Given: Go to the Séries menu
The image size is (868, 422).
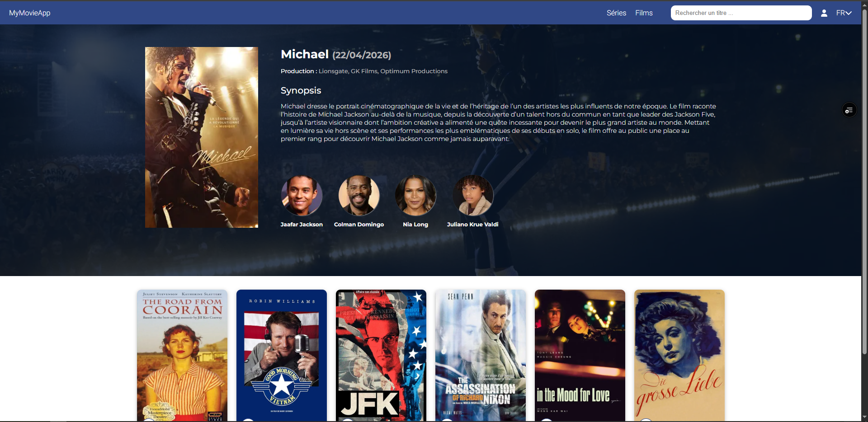Looking at the screenshot, I should point(616,13).
